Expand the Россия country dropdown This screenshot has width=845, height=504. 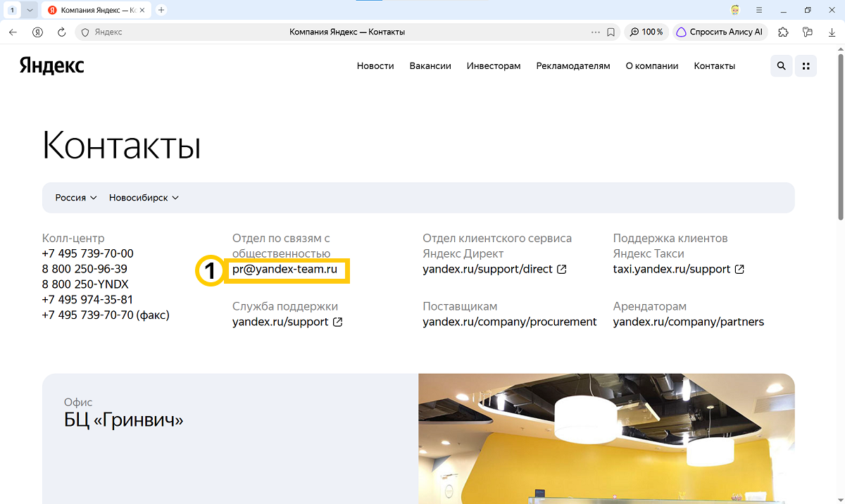pos(76,198)
